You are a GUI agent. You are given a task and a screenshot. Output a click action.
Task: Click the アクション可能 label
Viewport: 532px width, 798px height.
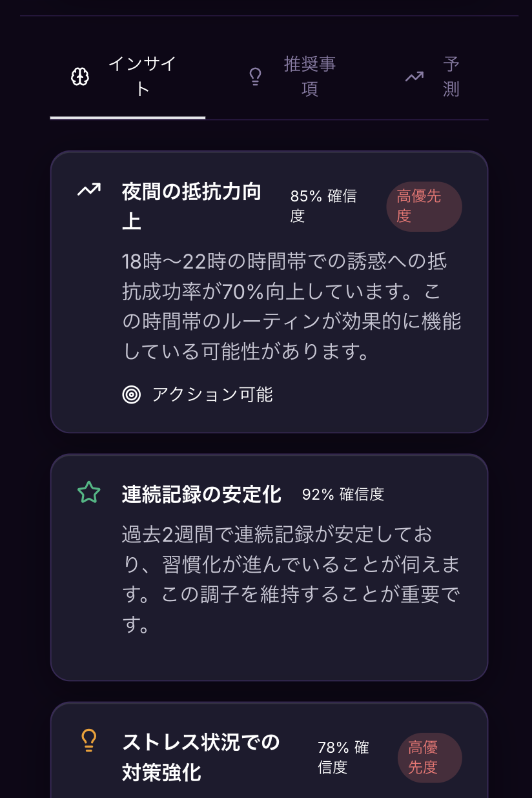[x=212, y=394]
